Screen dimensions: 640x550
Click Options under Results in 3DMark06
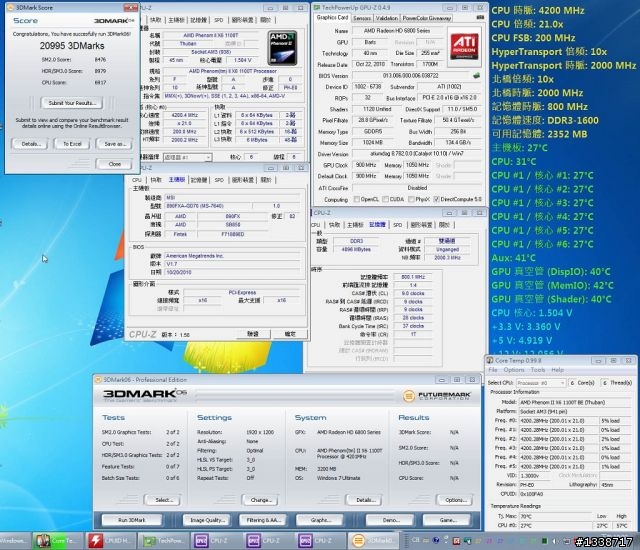454,500
